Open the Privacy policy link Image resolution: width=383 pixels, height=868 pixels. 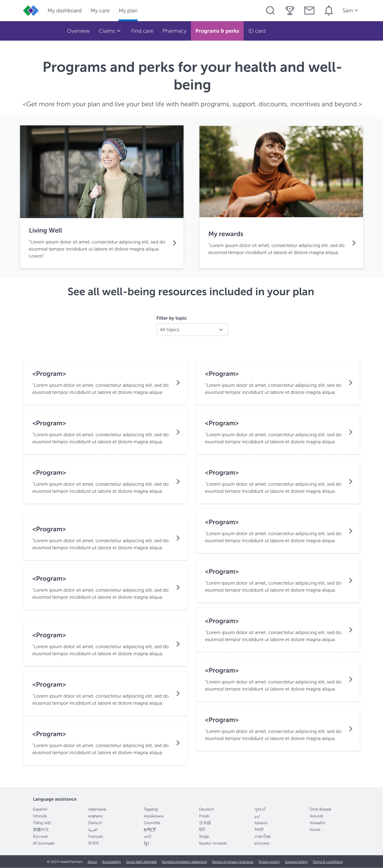pyautogui.click(x=269, y=862)
